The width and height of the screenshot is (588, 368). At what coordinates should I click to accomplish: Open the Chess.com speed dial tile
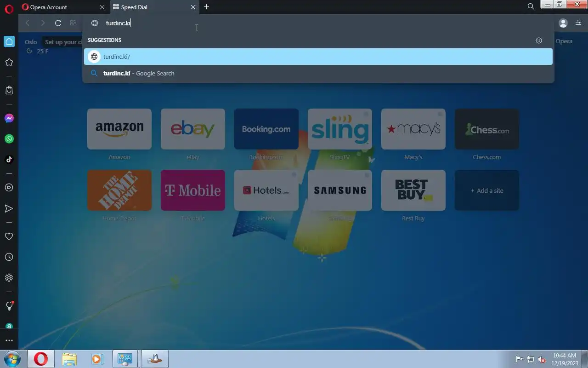(487, 129)
